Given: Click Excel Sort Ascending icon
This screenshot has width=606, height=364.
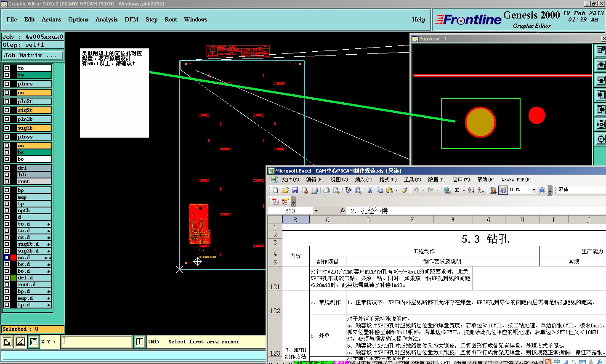Looking at the screenshot, I should coord(471,190).
